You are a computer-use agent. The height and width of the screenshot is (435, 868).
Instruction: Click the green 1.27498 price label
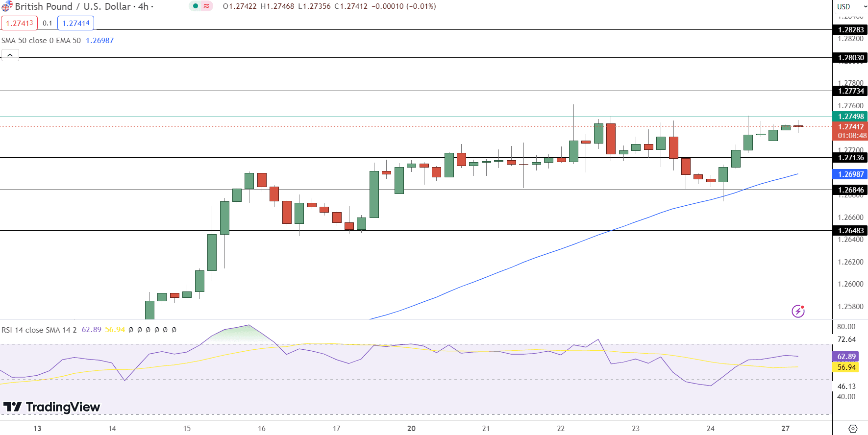click(850, 117)
